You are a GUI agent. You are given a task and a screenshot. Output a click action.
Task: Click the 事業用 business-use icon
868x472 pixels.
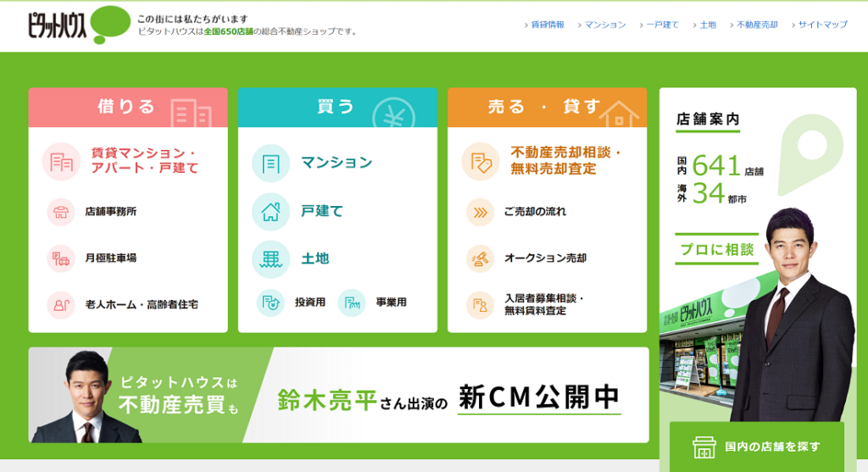click(352, 303)
